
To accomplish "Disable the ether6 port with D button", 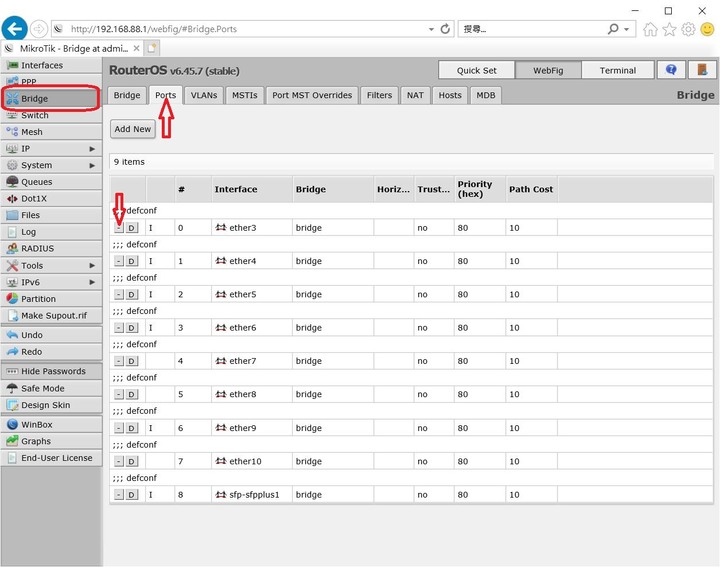I will point(132,328).
